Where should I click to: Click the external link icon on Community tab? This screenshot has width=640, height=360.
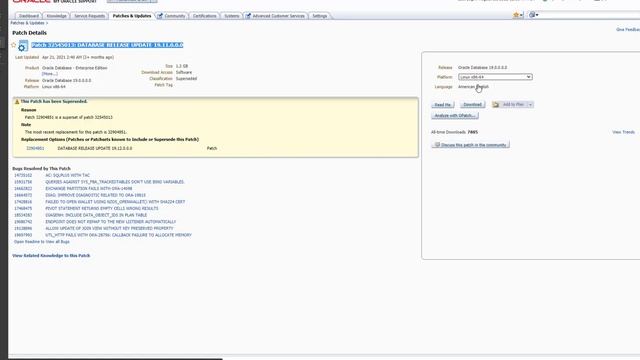(x=160, y=16)
